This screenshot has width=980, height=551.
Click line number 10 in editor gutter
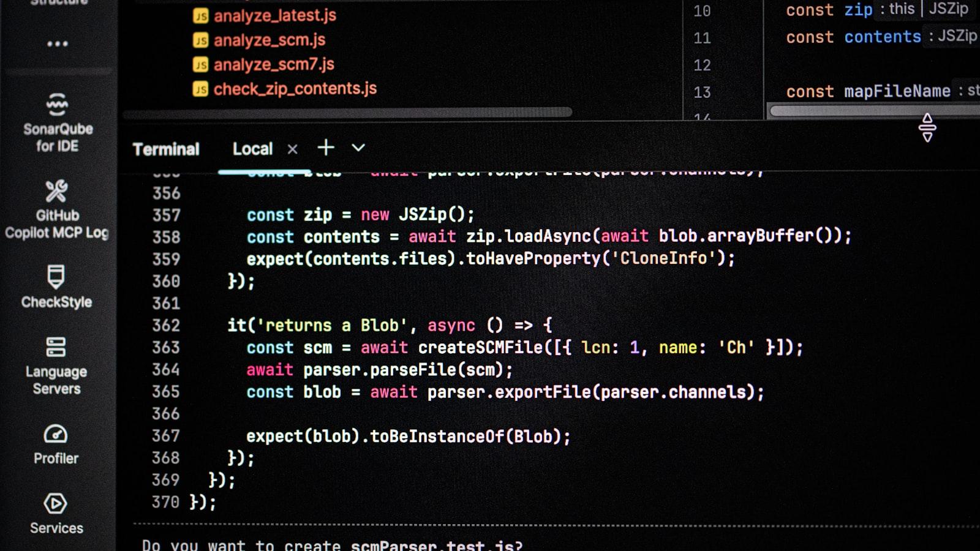tap(702, 11)
